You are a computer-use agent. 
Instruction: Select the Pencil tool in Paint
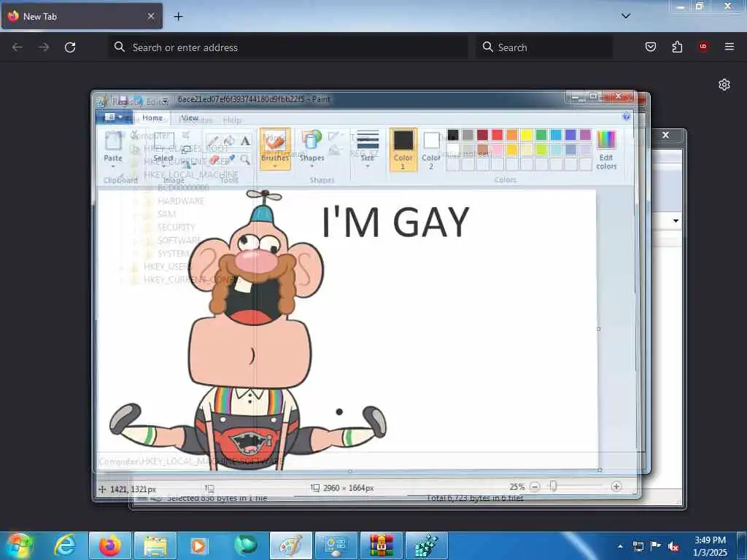coord(213,141)
